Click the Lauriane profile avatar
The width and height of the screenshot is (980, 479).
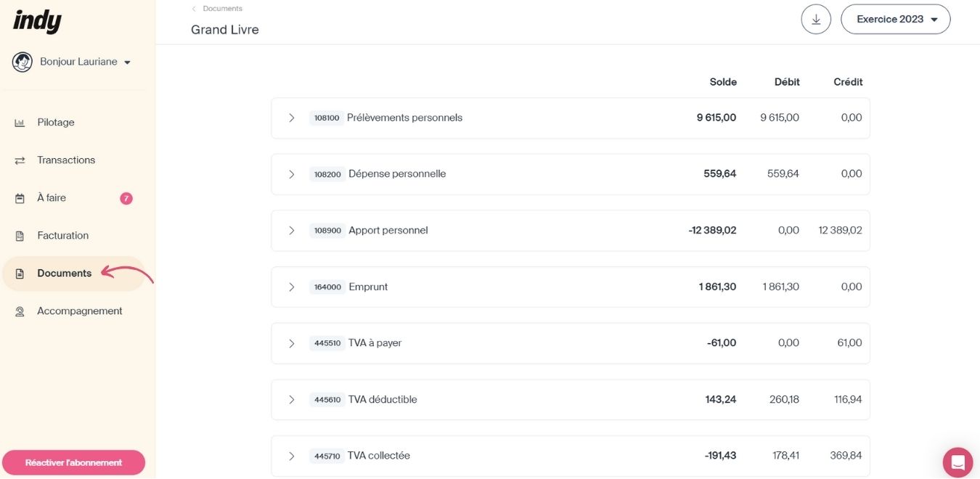tap(23, 62)
